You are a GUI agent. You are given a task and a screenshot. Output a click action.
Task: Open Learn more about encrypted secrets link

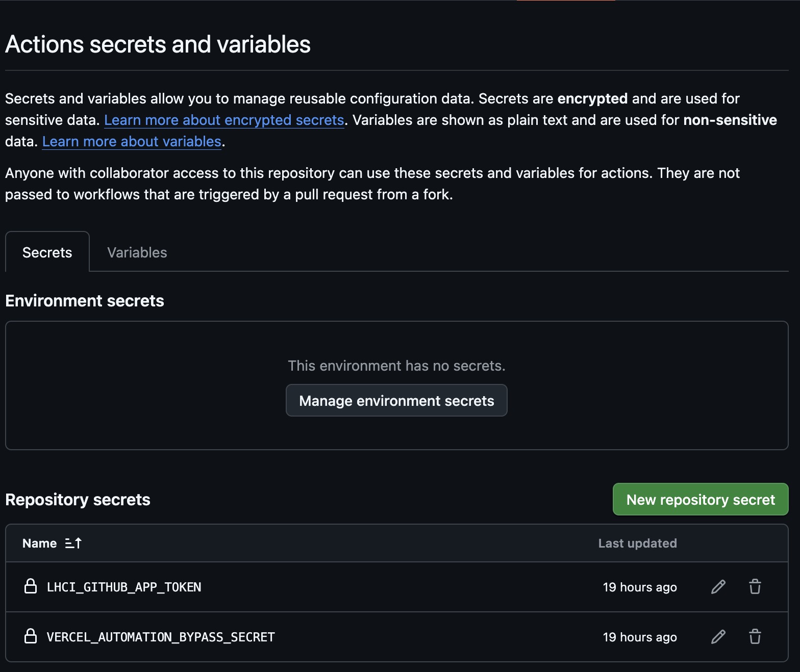tap(224, 120)
